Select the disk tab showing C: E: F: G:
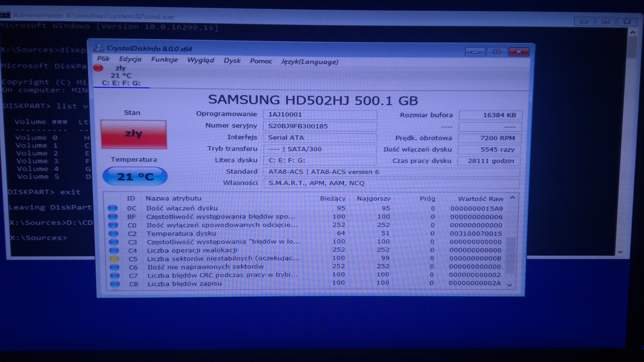The width and height of the screenshot is (644, 362). tap(121, 76)
